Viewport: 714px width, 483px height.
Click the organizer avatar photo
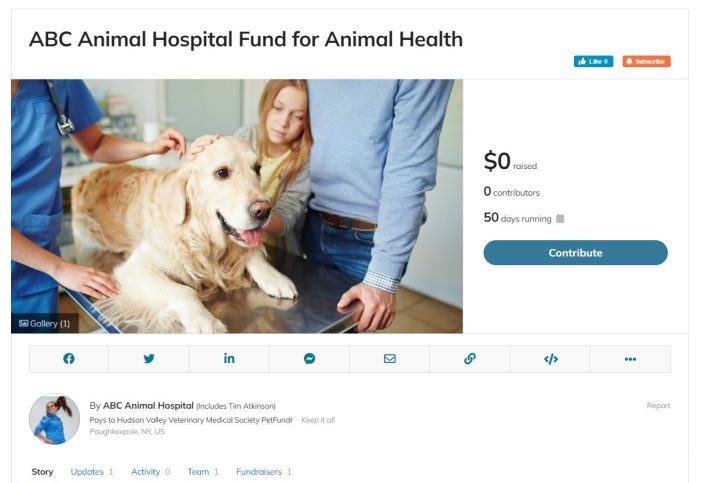click(54, 419)
